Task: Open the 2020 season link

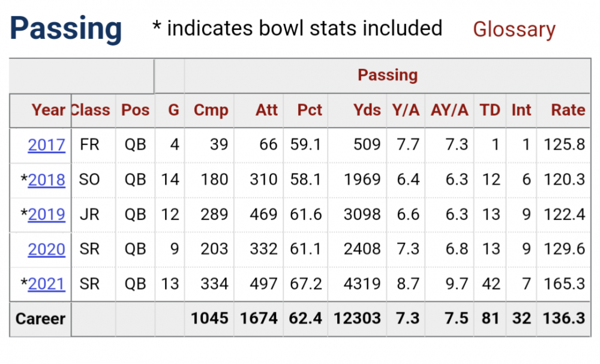Action: (x=46, y=249)
